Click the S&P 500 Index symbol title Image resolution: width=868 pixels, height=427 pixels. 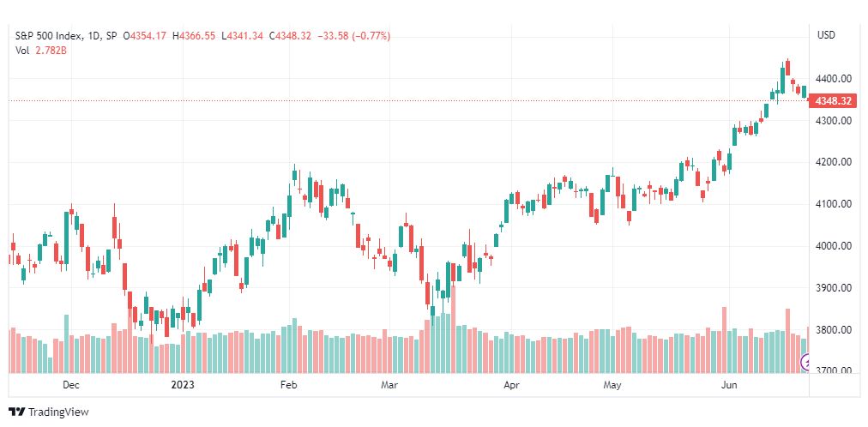coord(49,36)
